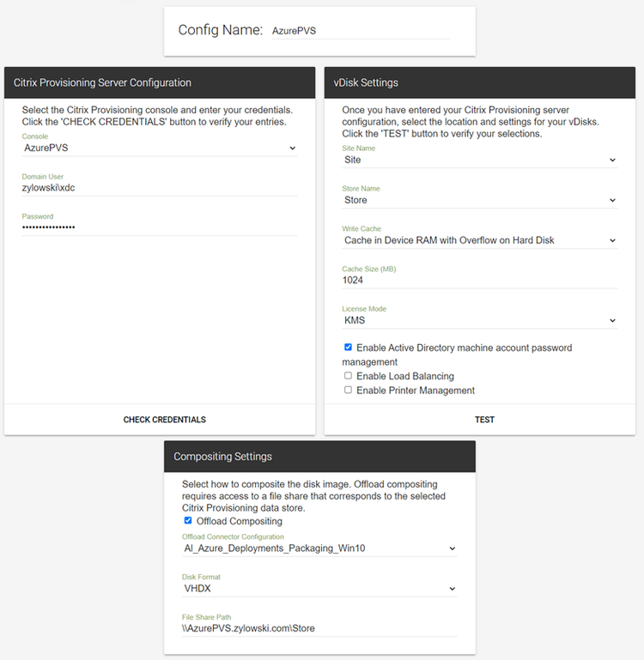Enable Load Balancing checkbox
The image size is (644, 660).
click(x=348, y=375)
